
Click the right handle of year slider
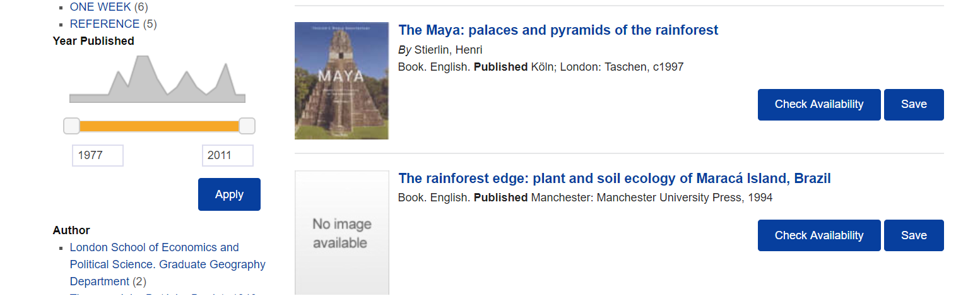[247, 126]
